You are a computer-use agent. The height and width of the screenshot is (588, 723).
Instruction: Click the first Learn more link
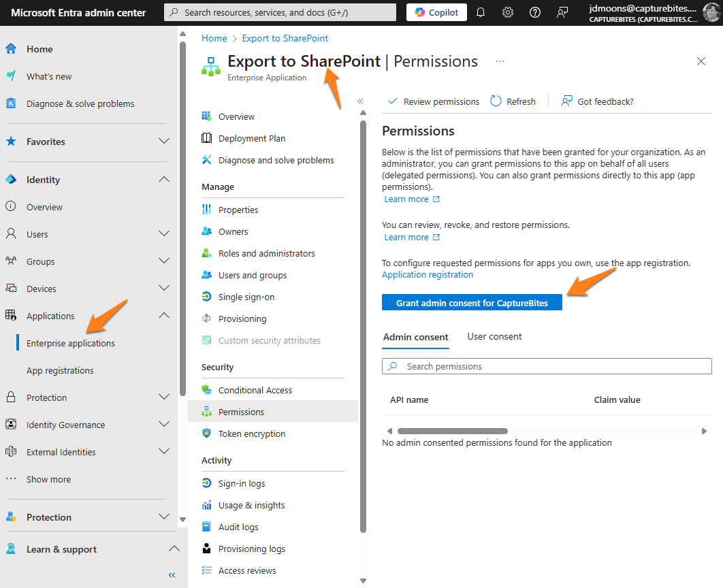point(412,199)
